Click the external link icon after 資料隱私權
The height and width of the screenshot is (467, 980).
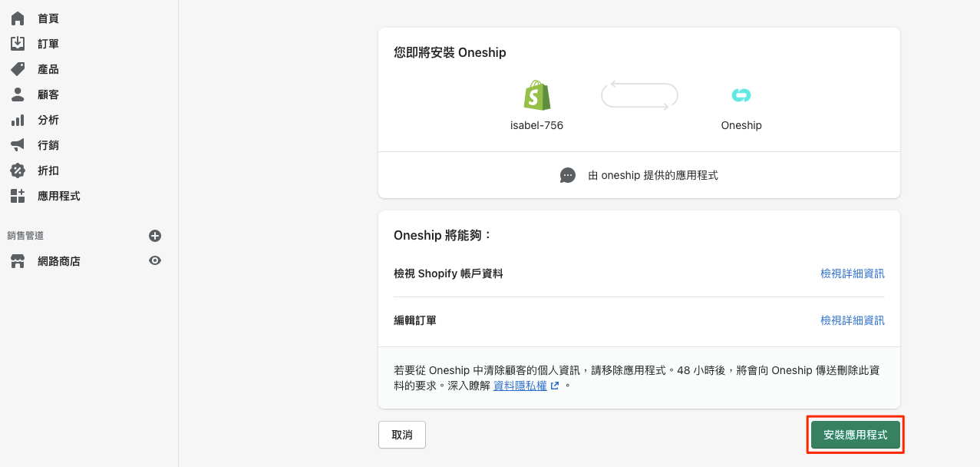(x=555, y=386)
